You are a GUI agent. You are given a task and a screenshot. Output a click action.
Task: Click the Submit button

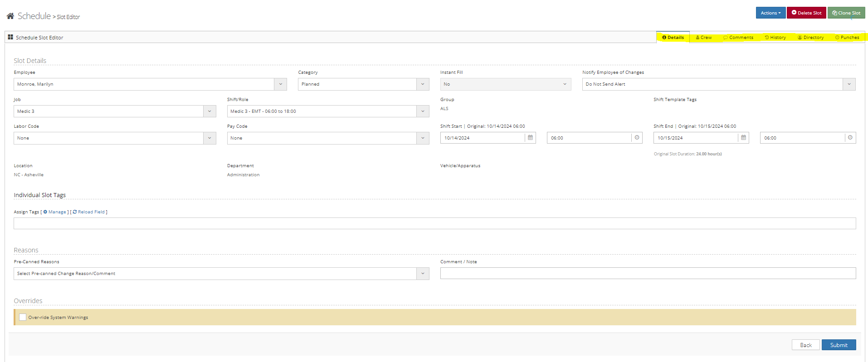click(x=839, y=345)
